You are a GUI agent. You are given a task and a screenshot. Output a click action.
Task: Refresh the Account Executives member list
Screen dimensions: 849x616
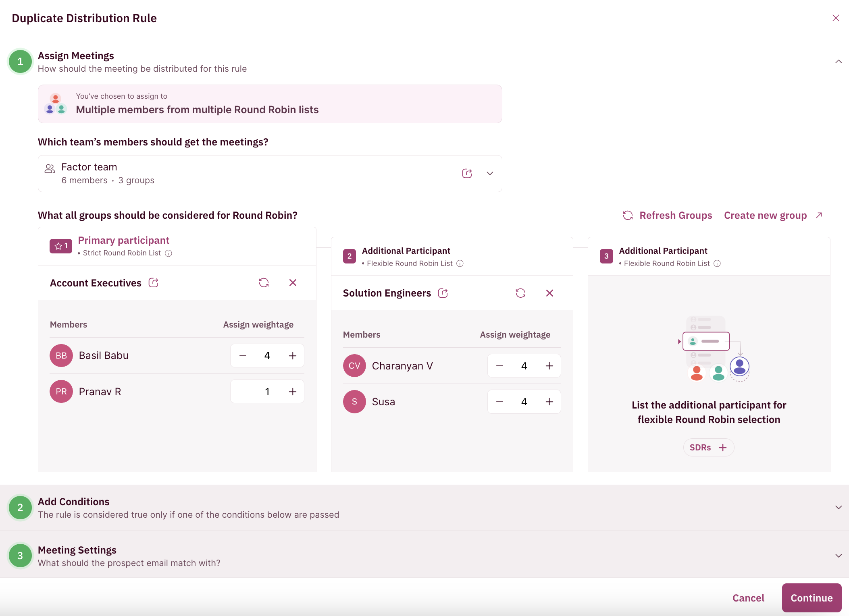pyautogui.click(x=264, y=282)
